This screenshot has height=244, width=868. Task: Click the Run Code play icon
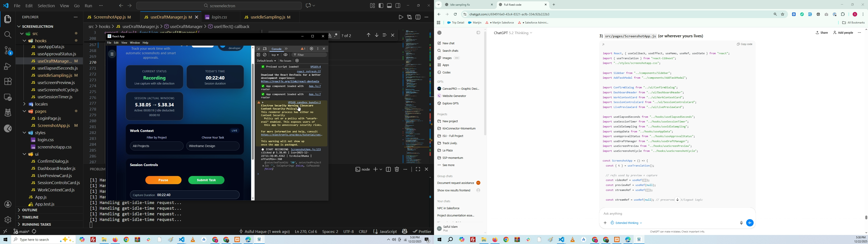click(x=401, y=17)
